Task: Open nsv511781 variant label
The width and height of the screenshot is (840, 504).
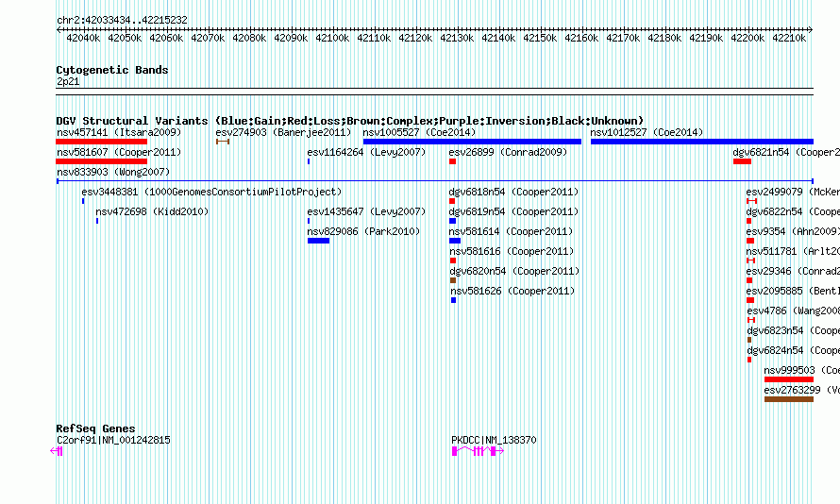Action: [x=793, y=251]
